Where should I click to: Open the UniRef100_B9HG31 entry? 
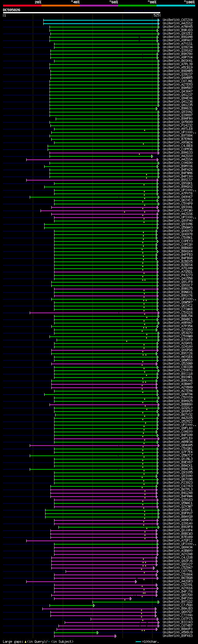tap(178, 109)
